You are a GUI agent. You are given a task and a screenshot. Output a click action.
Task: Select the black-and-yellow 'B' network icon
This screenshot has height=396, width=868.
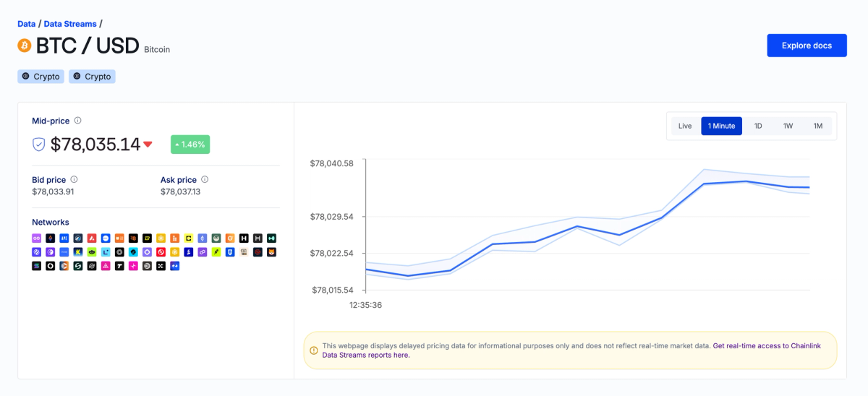click(x=147, y=238)
